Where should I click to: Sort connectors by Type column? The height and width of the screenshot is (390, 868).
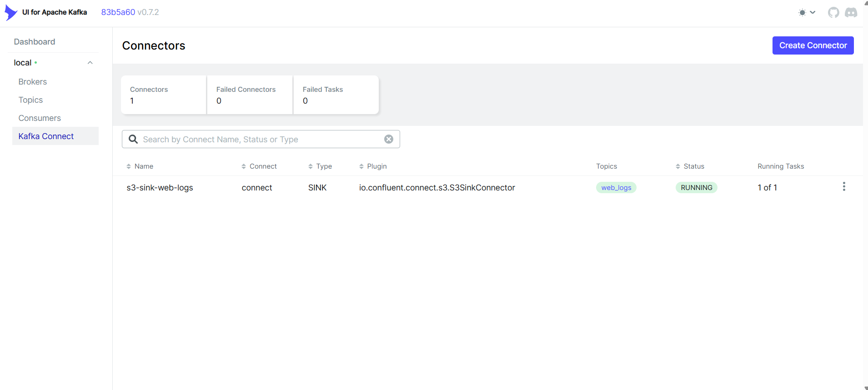(x=320, y=166)
